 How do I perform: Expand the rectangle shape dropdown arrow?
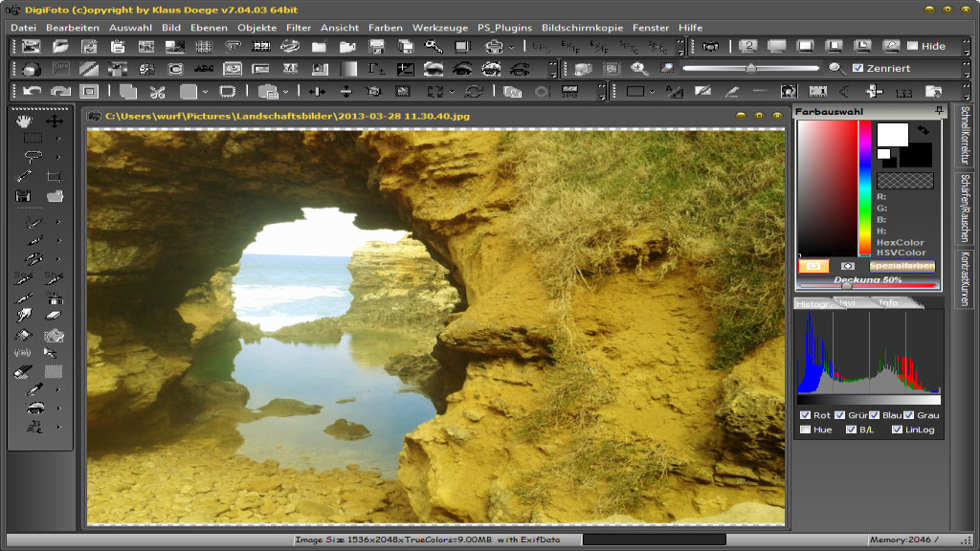tap(653, 92)
